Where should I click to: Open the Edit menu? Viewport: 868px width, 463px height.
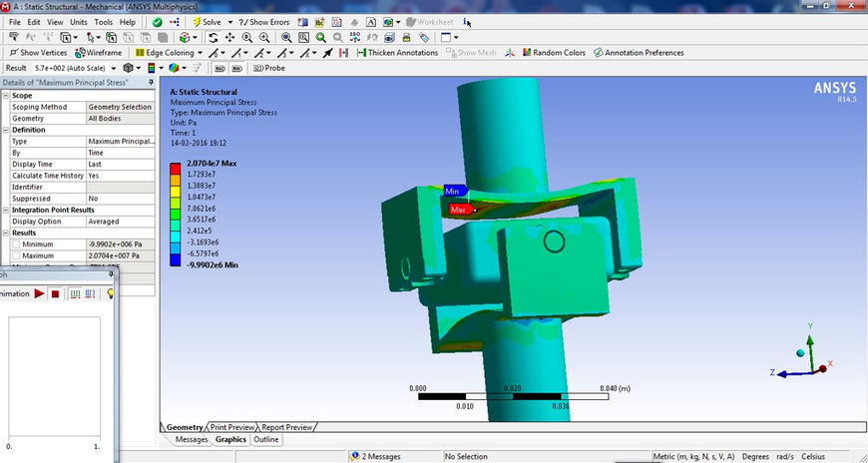pos(34,22)
